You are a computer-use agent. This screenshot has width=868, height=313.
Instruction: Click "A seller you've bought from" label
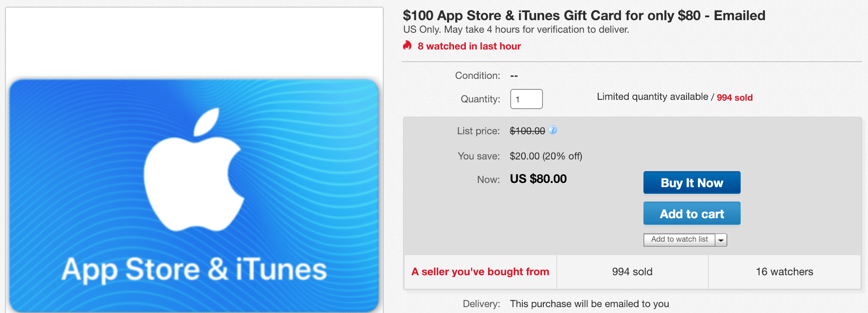tap(480, 272)
